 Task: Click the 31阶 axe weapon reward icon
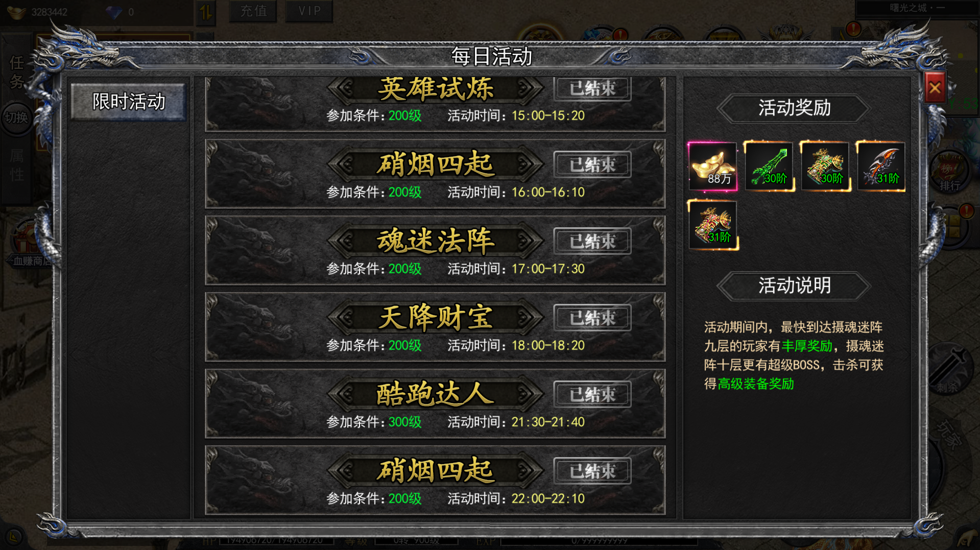pyautogui.click(x=881, y=166)
